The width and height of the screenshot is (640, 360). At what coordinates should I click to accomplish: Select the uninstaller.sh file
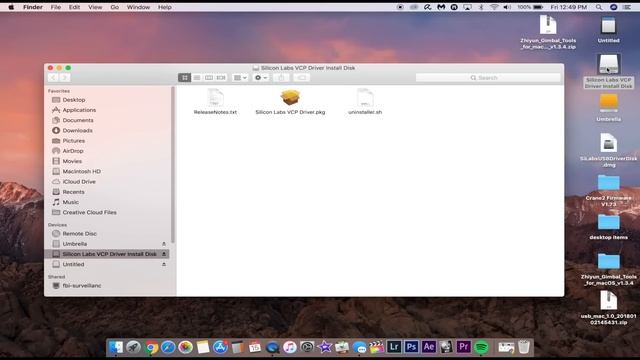(x=365, y=102)
